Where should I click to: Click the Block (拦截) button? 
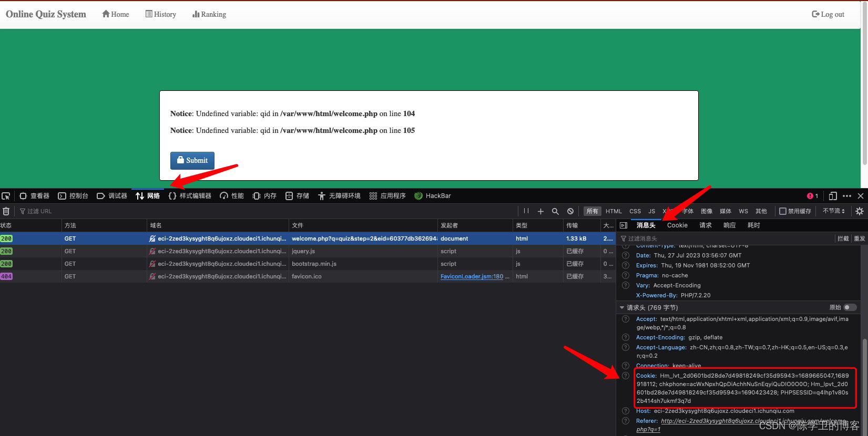[843, 238]
